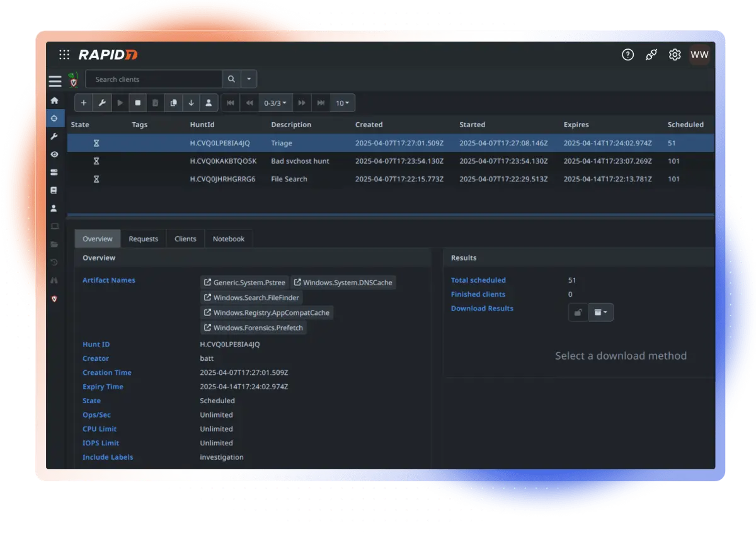This screenshot has height=536, width=756.
Task: Click the Velociraptor logo icon
Action: pyautogui.click(x=73, y=80)
